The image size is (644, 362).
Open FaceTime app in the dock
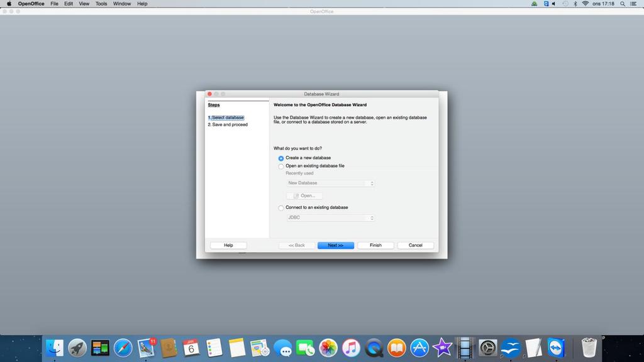click(x=305, y=348)
